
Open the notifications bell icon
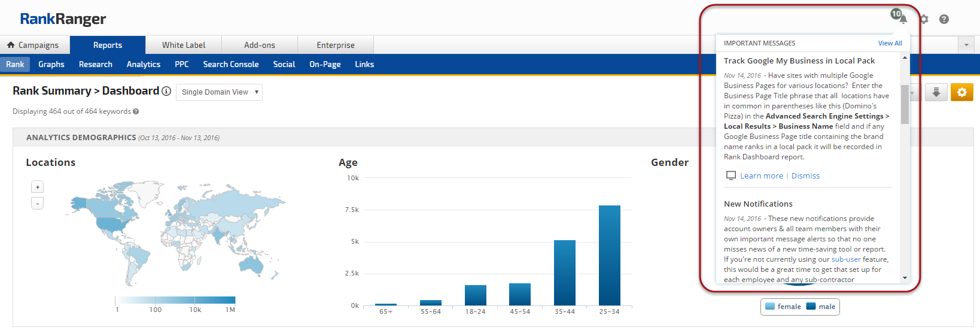tap(902, 19)
